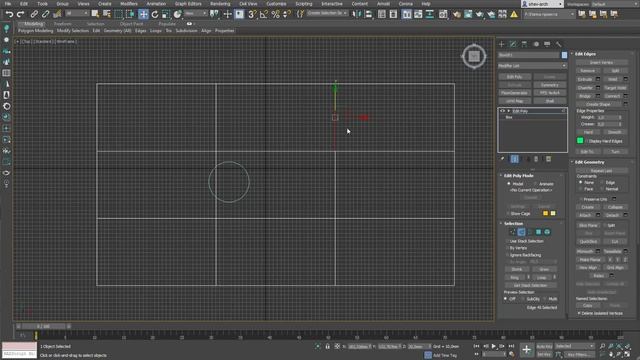Click the Create Shape button
Screen dimensions: 640x360
point(598,104)
